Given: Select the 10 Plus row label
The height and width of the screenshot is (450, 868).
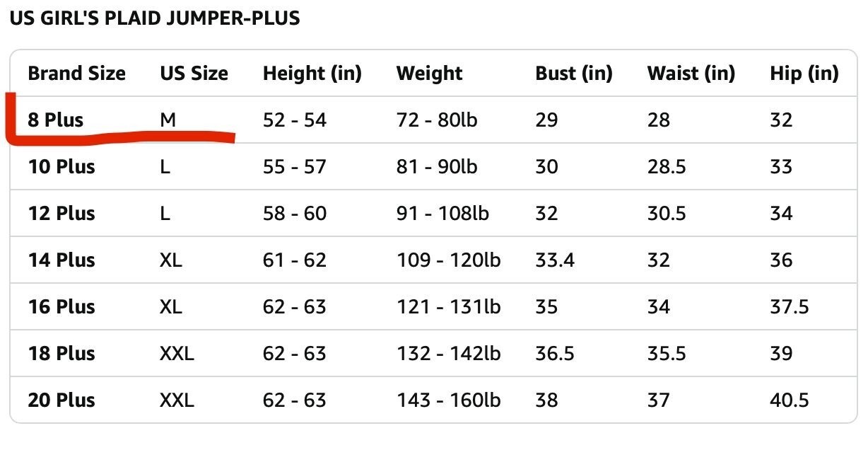Looking at the screenshot, I should [x=61, y=167].
